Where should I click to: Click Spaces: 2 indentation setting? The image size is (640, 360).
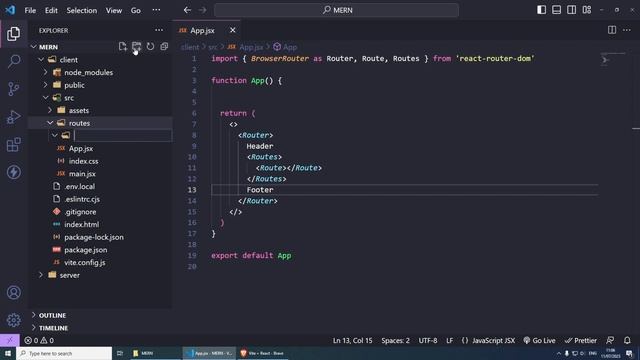pos(395,340)
